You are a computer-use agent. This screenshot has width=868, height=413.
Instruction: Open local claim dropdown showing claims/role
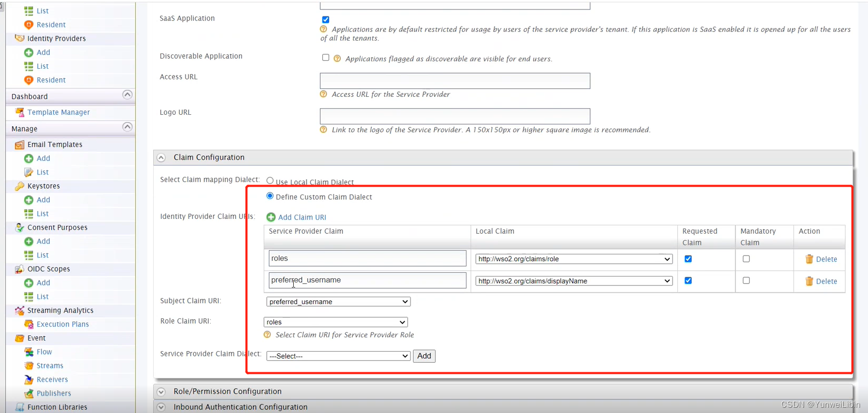click(x=574, y=259)
